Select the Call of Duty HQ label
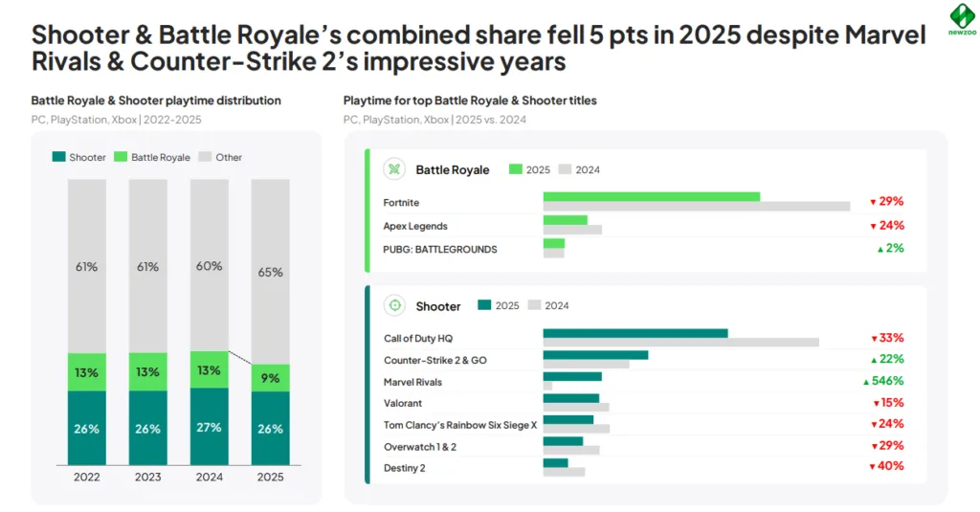The height and width of the screenshot is (512, 980). 415,339
